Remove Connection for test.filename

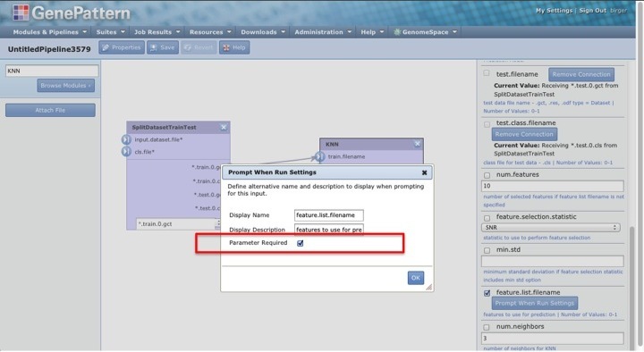coord(581,75)
